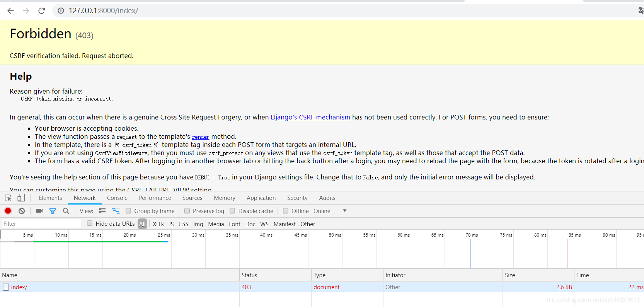Use large request rows view icon
The width and height of the screenshot is (644, 307).
click(102, 211)
